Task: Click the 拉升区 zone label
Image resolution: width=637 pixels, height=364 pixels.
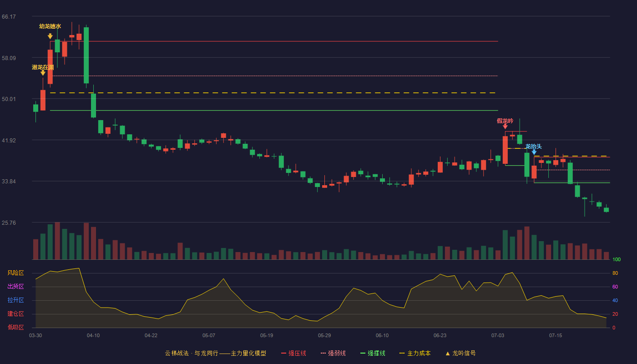Action: [x=15, y=300]
